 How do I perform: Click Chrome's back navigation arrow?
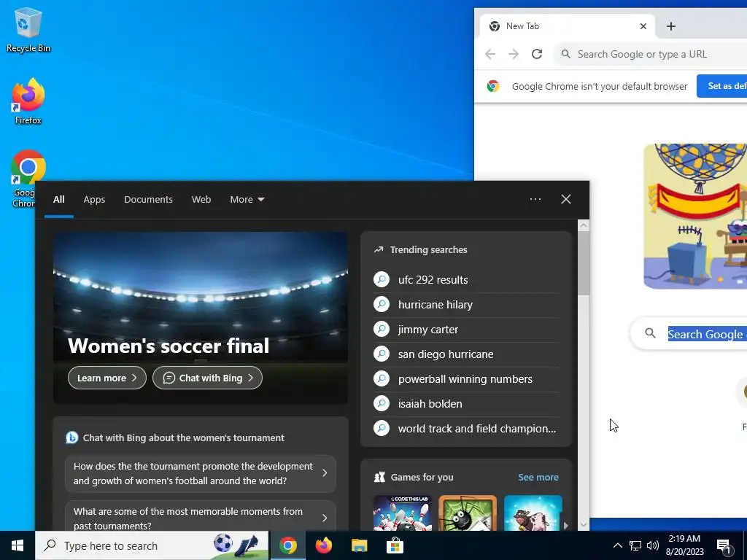pyautogui.click(x=490, y=54)
